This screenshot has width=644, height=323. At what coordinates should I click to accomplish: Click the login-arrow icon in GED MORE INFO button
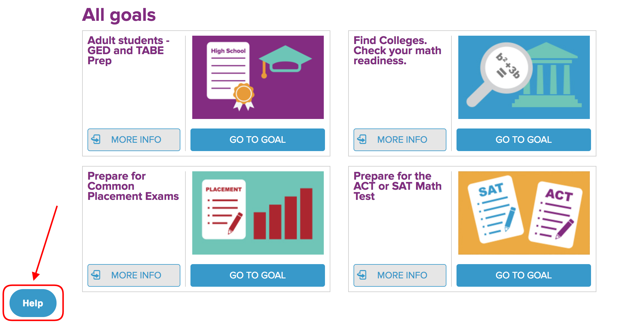tap(96, 139)
